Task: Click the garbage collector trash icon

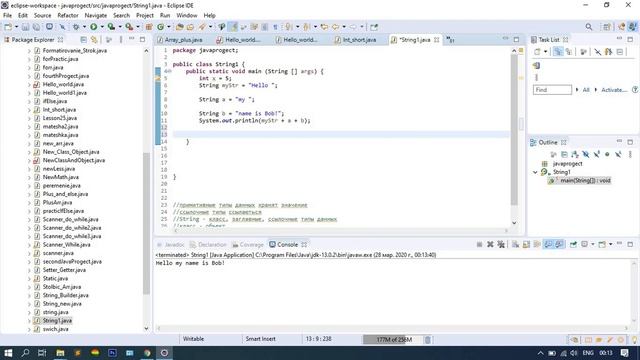Action: 427,340
